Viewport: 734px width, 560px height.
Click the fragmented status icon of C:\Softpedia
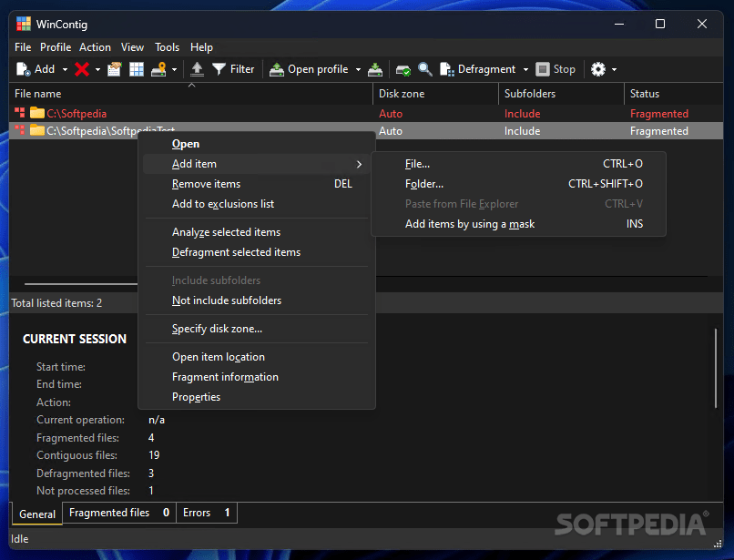[20, 113]
